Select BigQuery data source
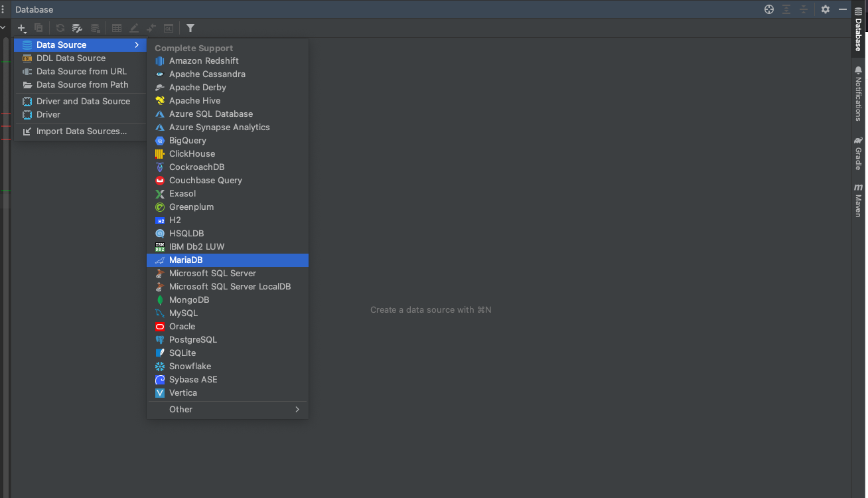The height and width of the screenshot is (498, 868). pos(228,141)
